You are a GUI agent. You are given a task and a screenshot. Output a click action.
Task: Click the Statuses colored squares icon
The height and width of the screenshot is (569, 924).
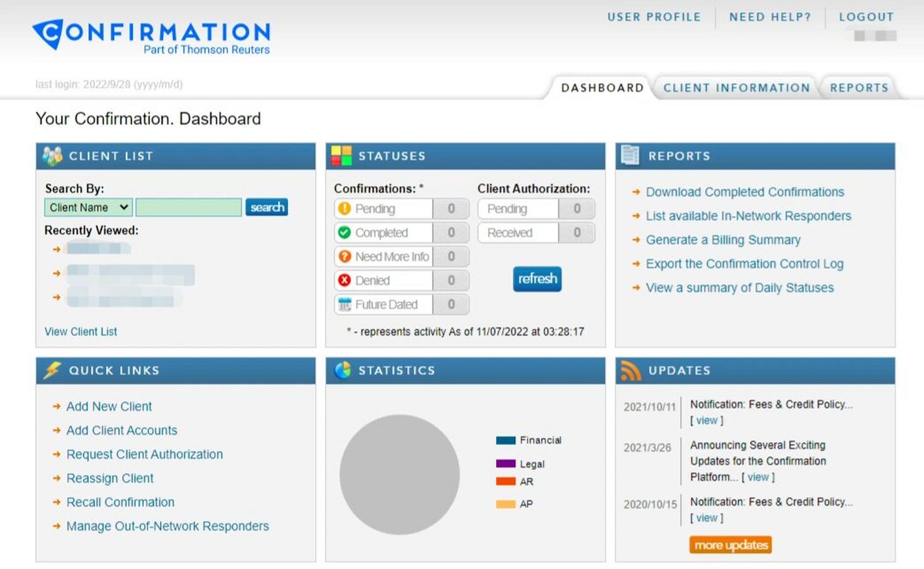click(341, 156)
